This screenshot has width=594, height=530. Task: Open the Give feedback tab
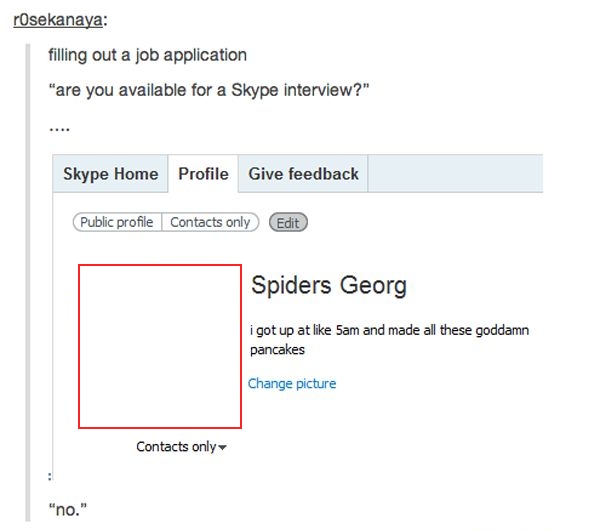tap(303, 174)
